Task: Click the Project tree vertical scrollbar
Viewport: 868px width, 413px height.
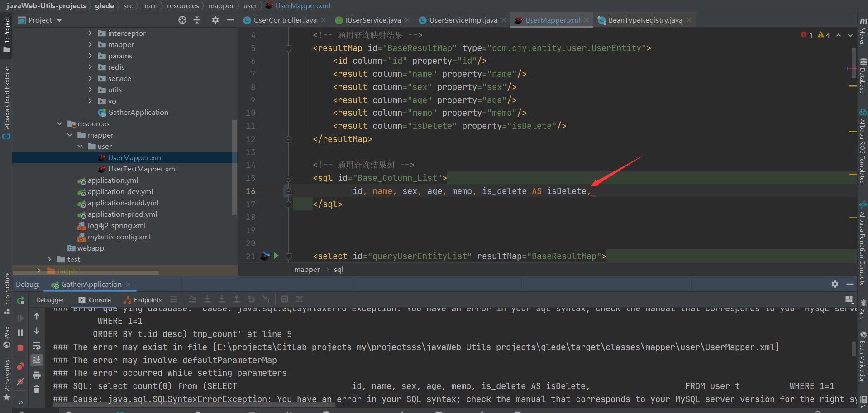Action: (x=234, y=167)
